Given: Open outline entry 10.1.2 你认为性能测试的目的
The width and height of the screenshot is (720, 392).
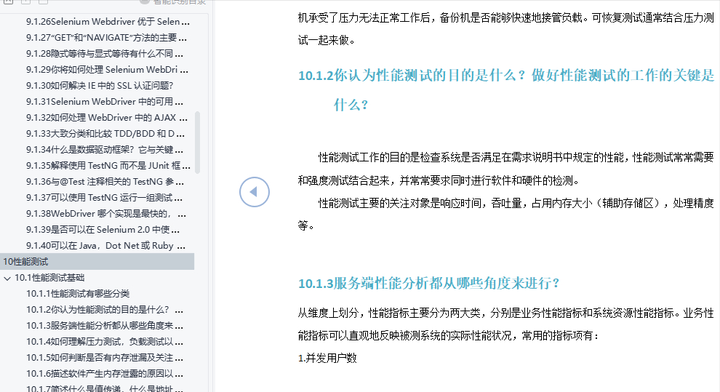Looking at the screenshot, I should (104, 310).
